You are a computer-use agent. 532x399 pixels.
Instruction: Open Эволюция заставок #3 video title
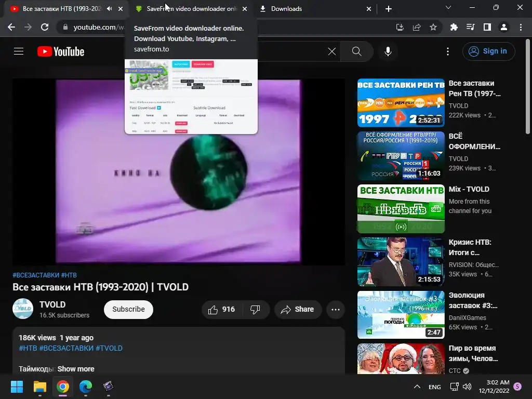473,300
